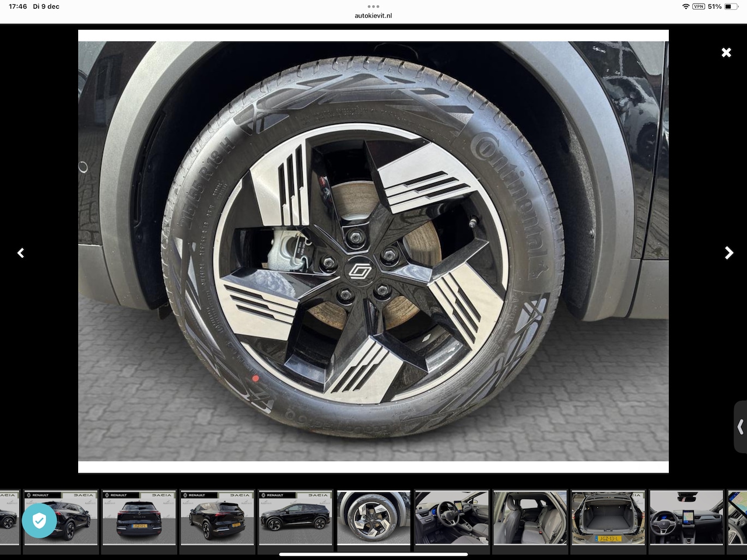Select the side profile car thumbnail
Screen dimensions: 747x560
click(295, 518)
